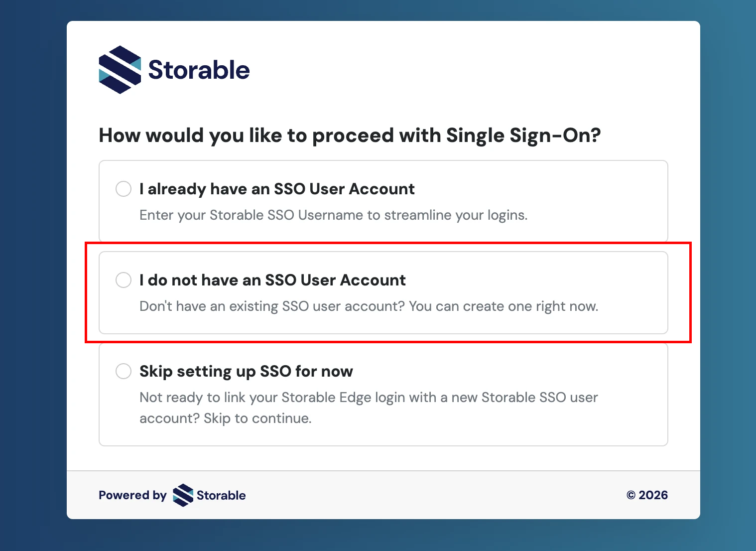
Task: Click the description under 'I already have an SSO User Account'
Action: point(333,215)
